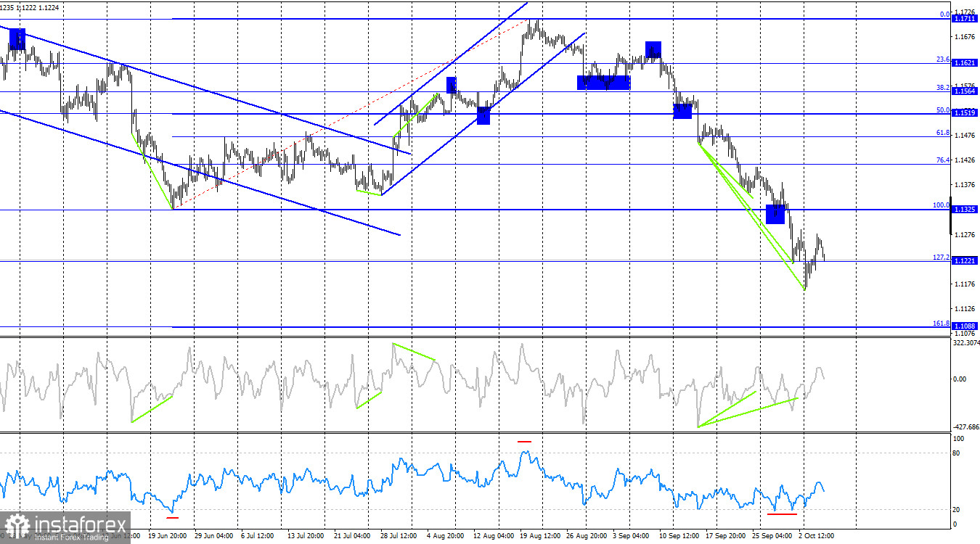Select the 1.1176 price axis label
Screen dimensions: 980x544
click(x=965, y=284)
